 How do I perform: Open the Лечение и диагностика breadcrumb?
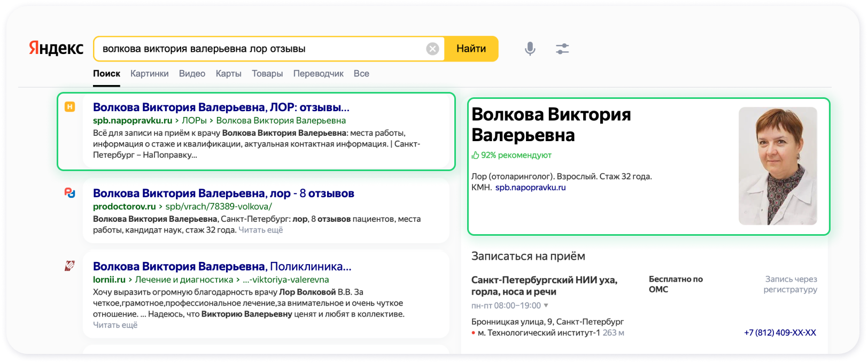coord(184,280)
